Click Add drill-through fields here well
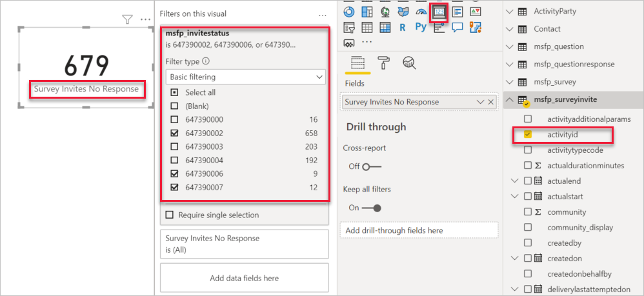The image size is (644, 296). 419,230
